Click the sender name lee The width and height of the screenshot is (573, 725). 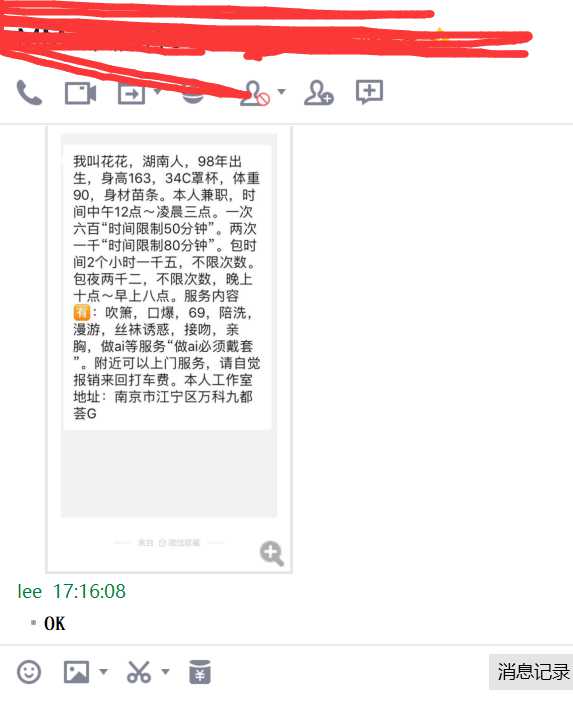tap(30, 591)
